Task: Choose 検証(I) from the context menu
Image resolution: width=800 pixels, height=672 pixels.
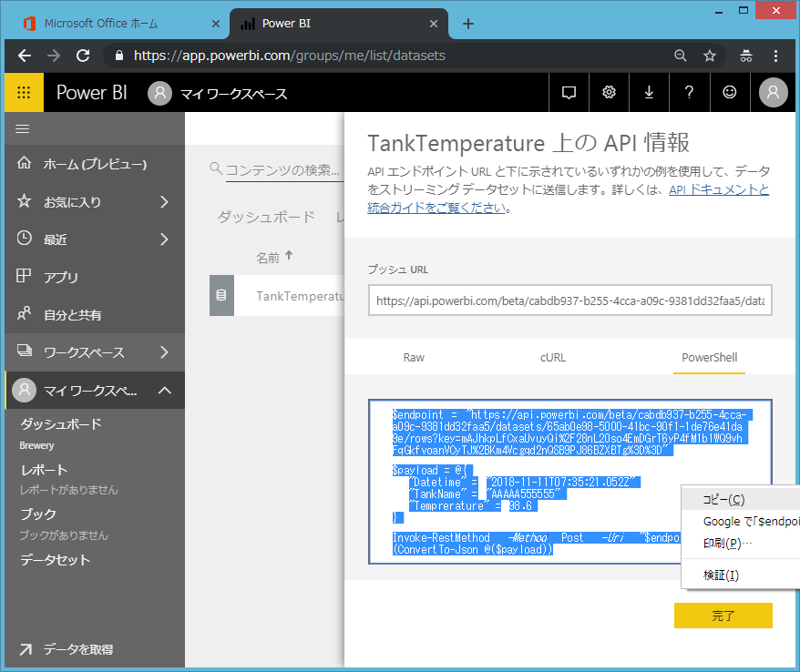Action: click(x=741, y=575)
